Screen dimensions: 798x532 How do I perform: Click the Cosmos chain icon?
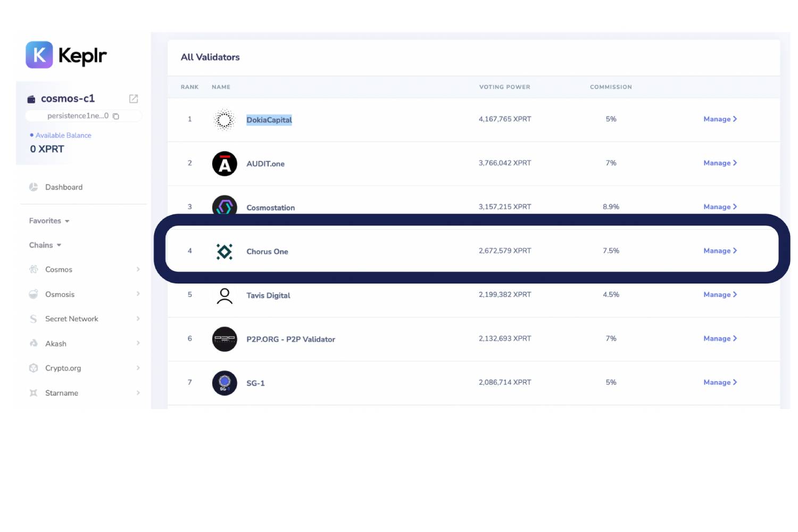click(x=34, y=270)
